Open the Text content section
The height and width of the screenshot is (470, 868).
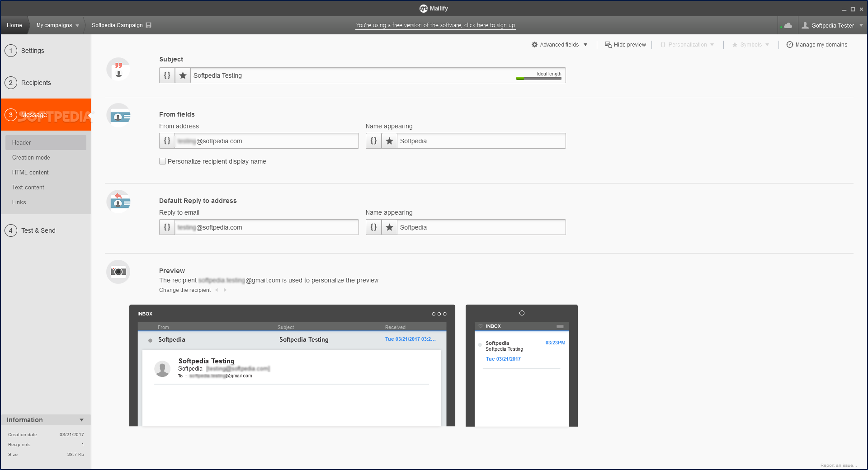(28, 187)
